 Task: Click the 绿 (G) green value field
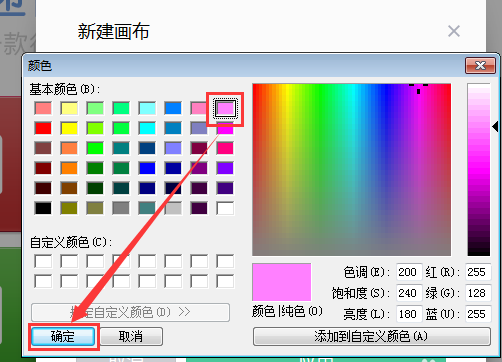[478, 293]
